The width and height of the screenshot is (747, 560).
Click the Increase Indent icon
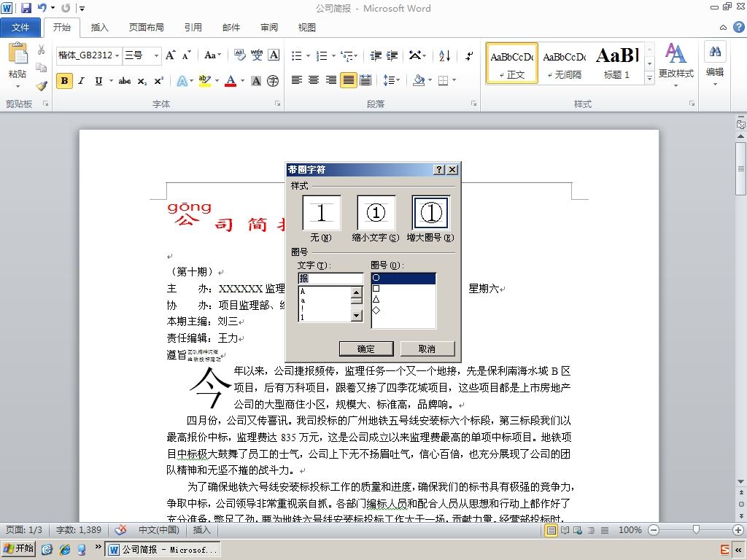pyautogui.click(x=392, y=55)
